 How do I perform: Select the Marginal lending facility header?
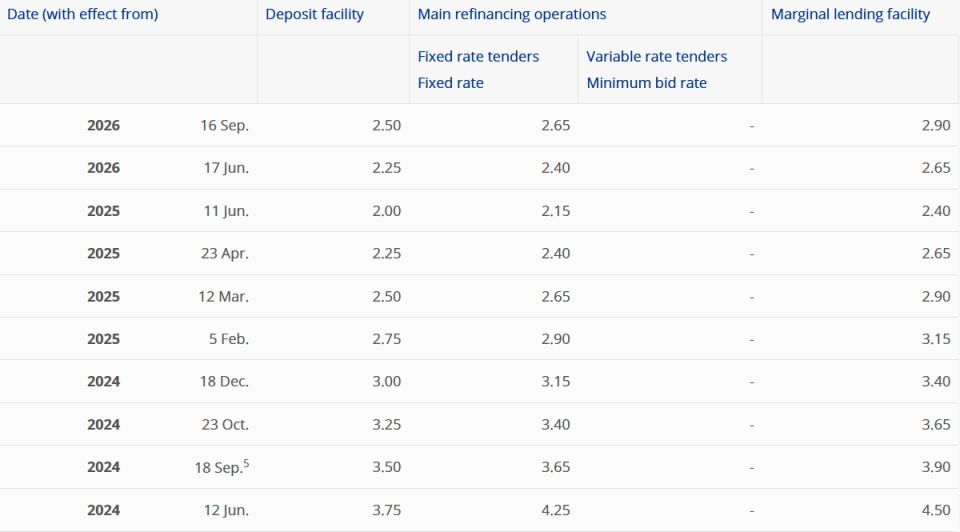tap(850, 14)
